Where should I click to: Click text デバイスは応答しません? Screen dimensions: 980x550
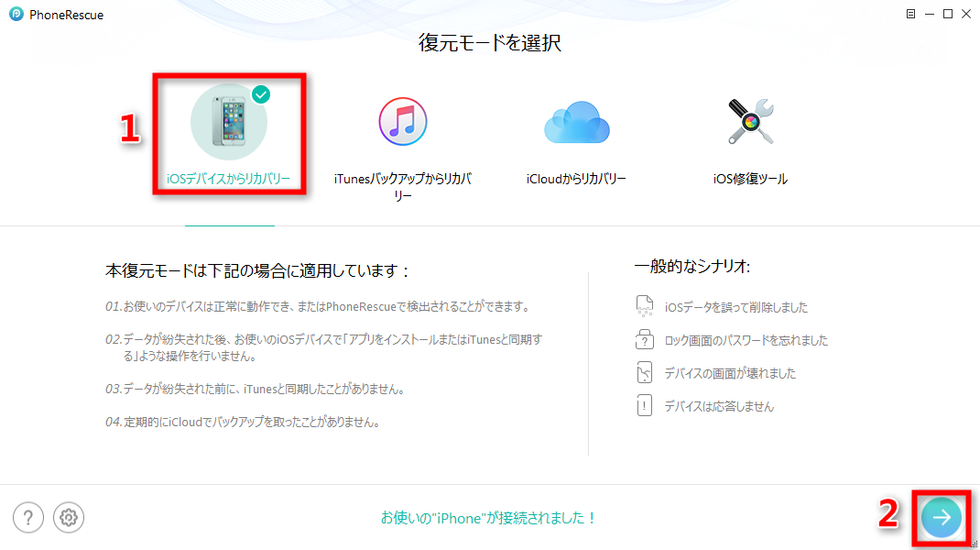click(x=719, y=407)
